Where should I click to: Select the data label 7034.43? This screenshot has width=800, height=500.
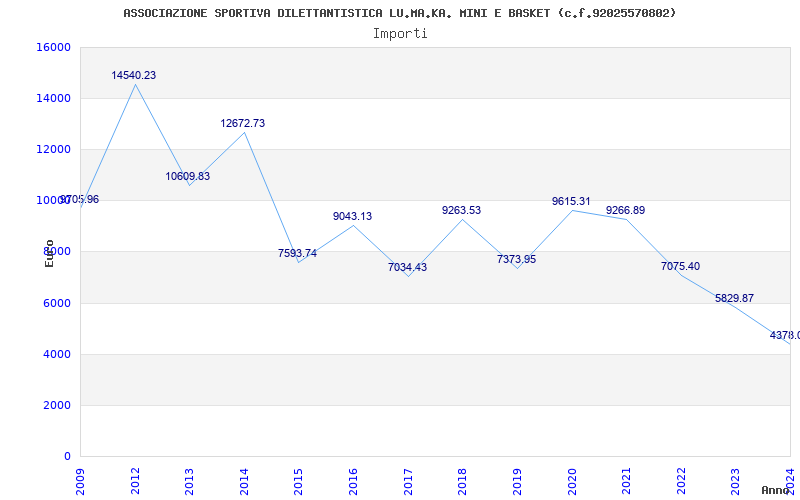(407, 267)
